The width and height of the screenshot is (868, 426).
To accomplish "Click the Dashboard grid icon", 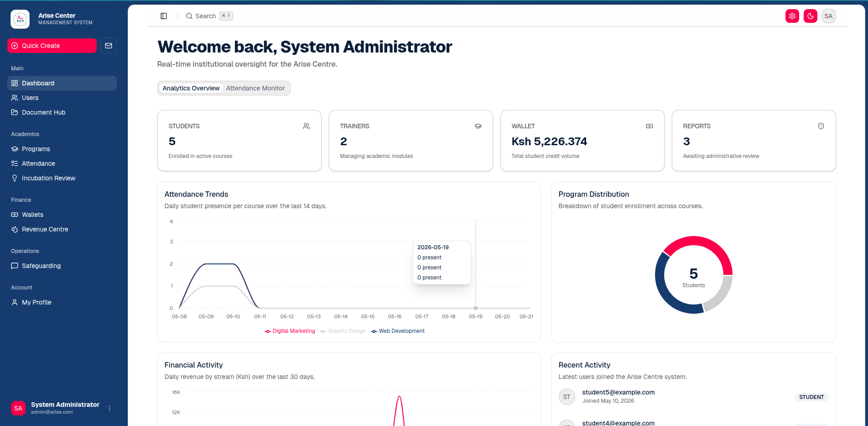I will click(15, 83).
